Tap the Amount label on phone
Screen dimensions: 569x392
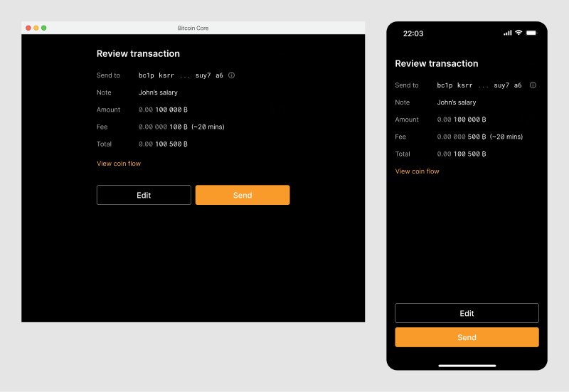pyautogui.click(x=407, y=120)
